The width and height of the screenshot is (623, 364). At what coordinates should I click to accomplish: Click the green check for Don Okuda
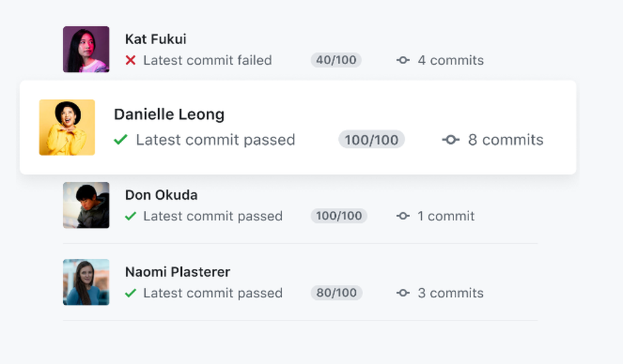130,216
